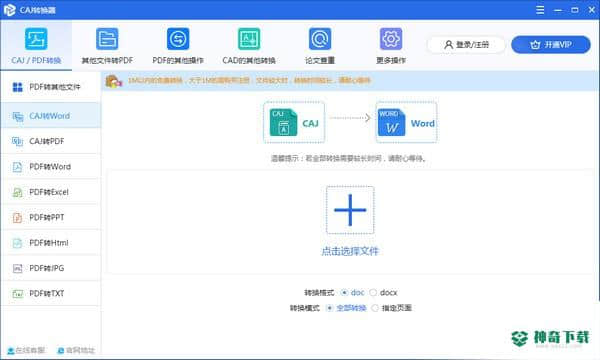This screenshot has height=360, width=600.
Task: Open the hamburger menu in title bar
Action: click(540, 10)
